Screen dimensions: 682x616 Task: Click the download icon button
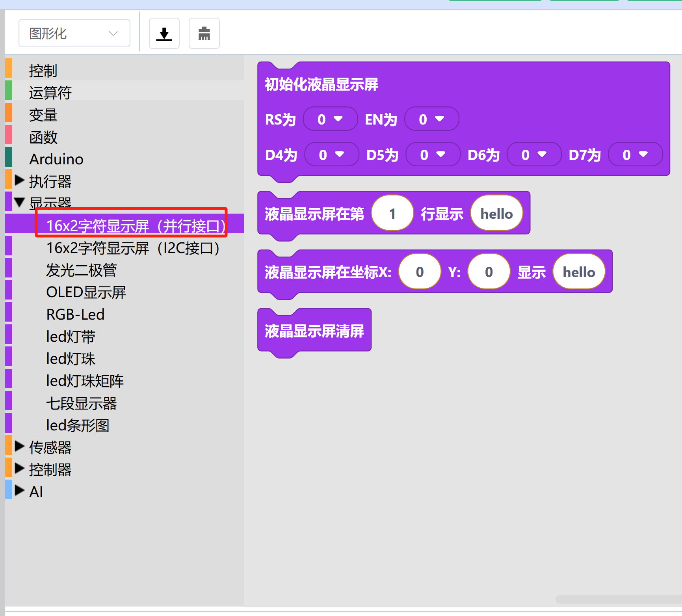(164, 33)
